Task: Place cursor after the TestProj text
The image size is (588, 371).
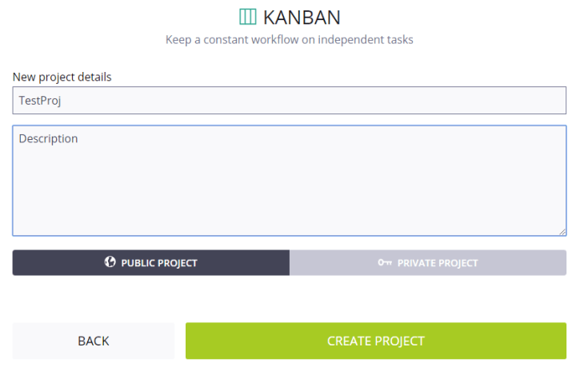Action: (x=63, y=101)
